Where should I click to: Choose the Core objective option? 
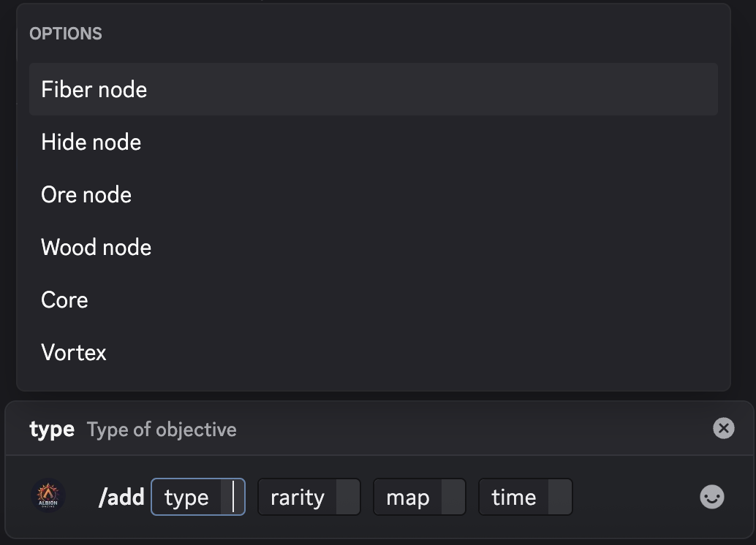tap(65, 300)
